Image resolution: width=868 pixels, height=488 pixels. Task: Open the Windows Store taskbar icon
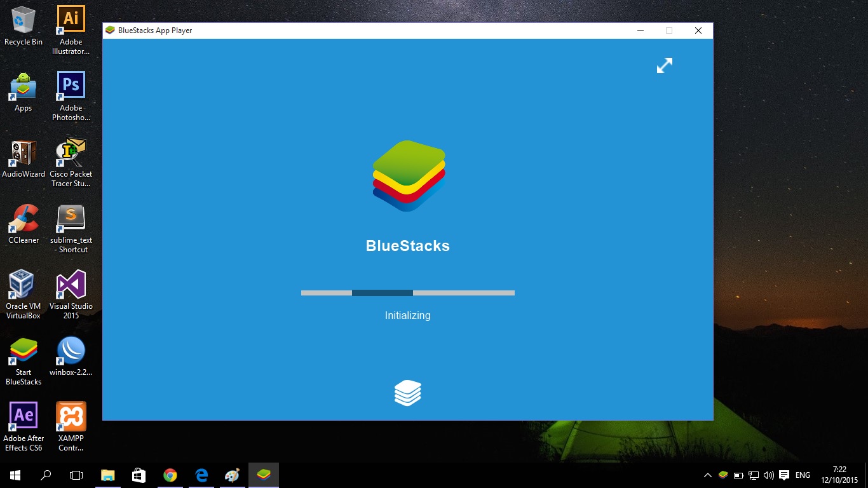pyautogui.click(x=139, y=475)
